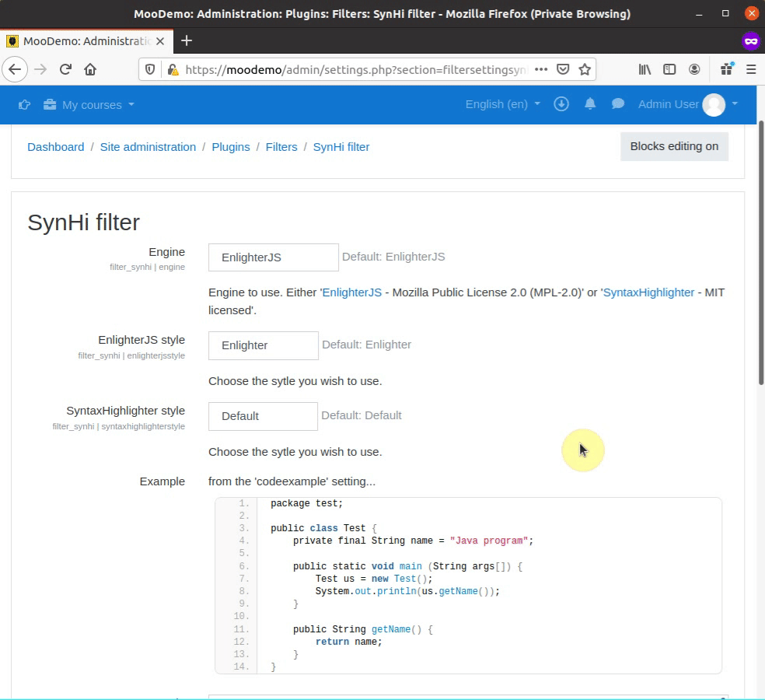
Task: Bookmark this page with the star
Action: tap(585, 69)
